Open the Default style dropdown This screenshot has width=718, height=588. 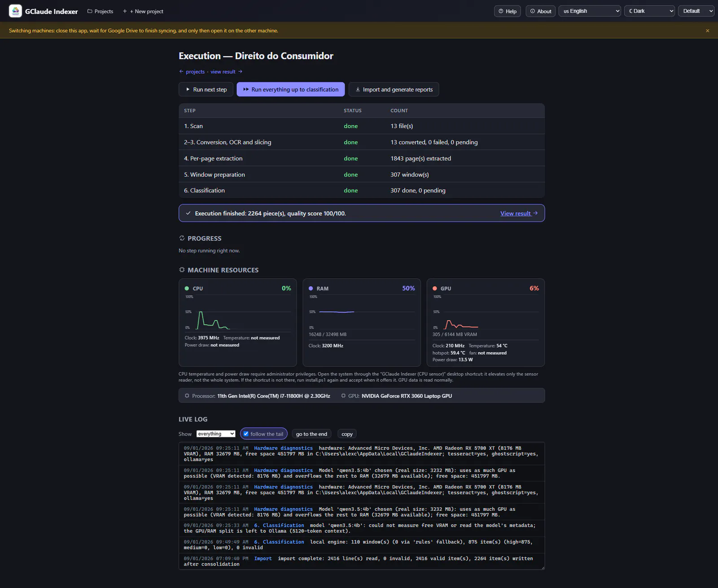pos(696,11)
